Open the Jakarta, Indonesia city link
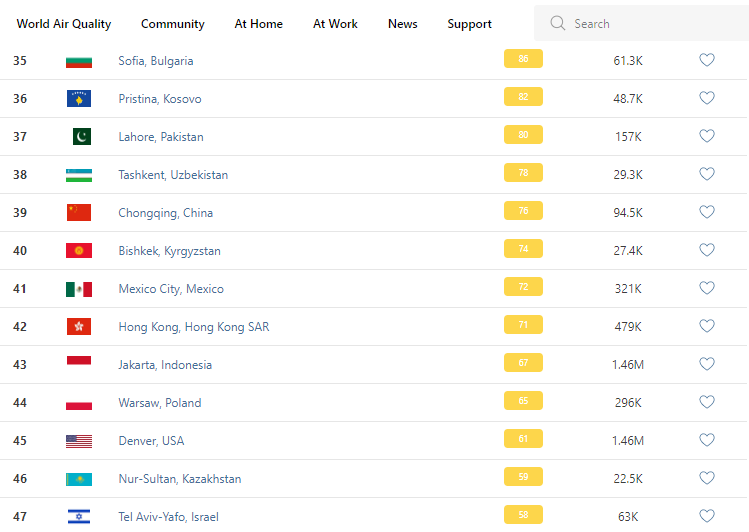Screen dimensions: 749x532 click(165, 365)
